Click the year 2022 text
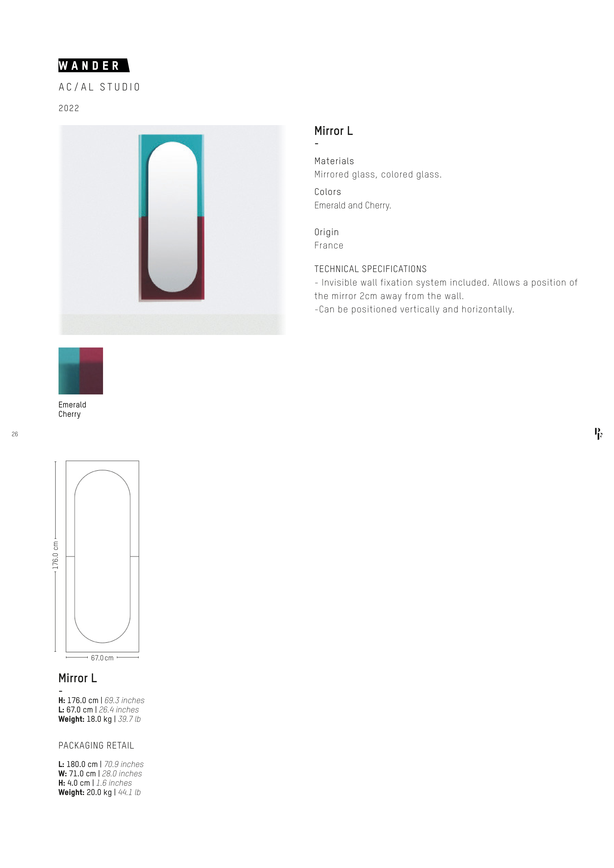The height and width of the screenshot is (868, 614). coord(69,108)
